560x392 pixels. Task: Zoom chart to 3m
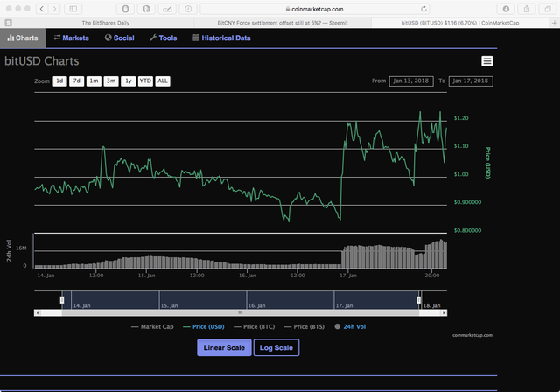pyautogui.click(x=111, y=81)
